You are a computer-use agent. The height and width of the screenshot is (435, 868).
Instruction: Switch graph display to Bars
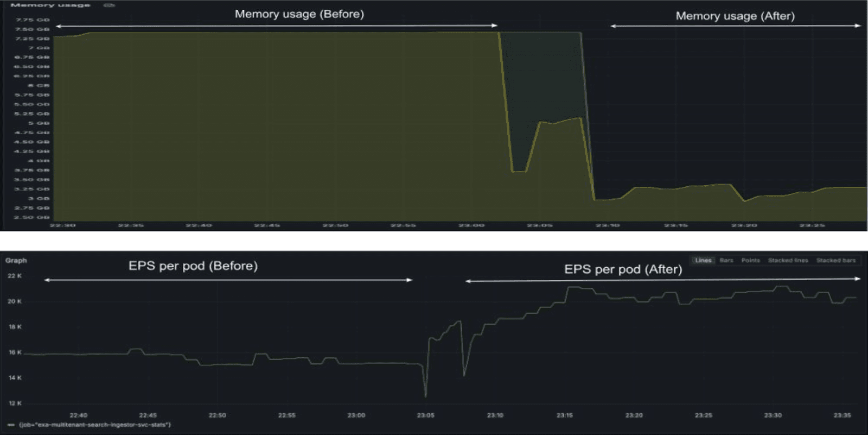click(726, 261)
